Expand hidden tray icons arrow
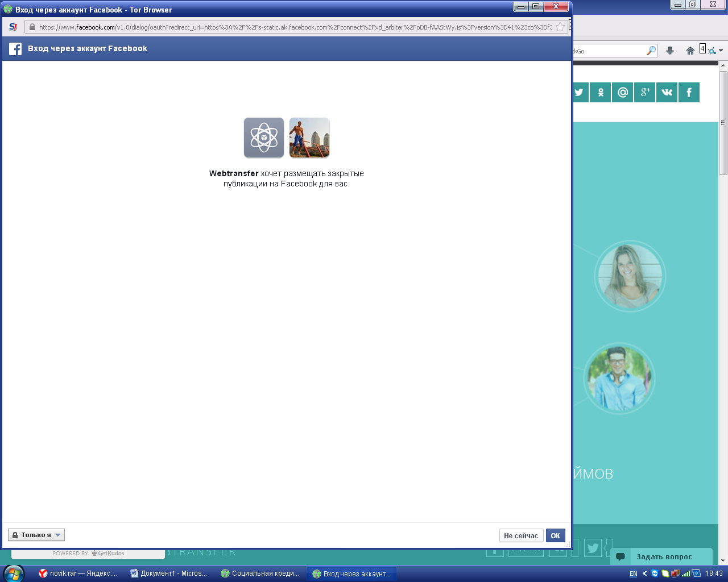Screen dimensions: 728x582 point(644,573)
